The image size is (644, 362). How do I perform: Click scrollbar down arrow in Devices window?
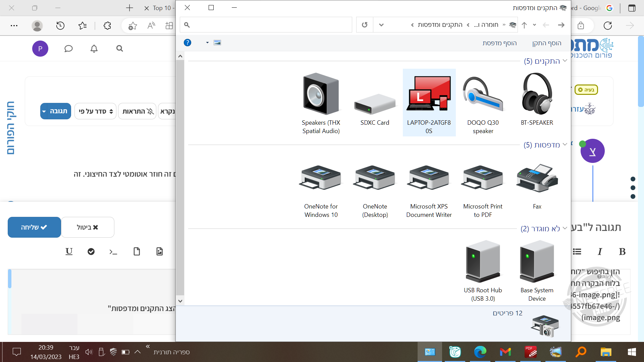point(180,301)
